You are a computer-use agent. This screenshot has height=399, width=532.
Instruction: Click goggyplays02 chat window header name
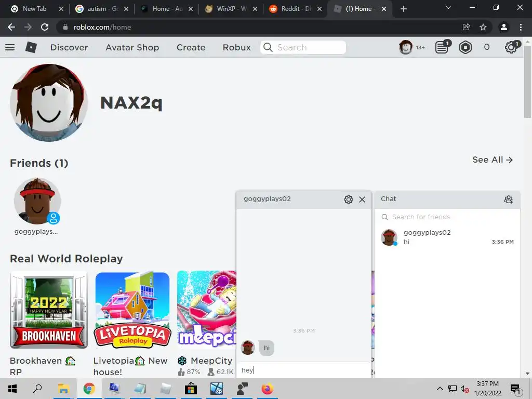[267, 199]
